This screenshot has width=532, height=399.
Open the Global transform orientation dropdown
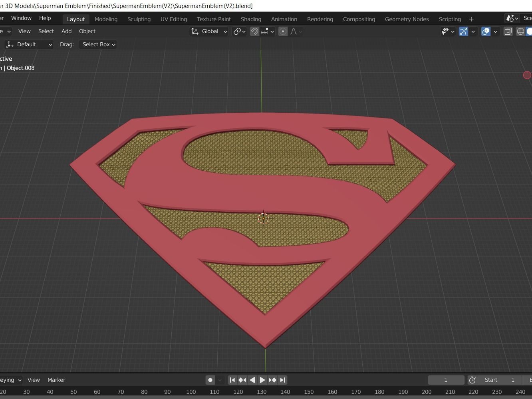[209, 31]
